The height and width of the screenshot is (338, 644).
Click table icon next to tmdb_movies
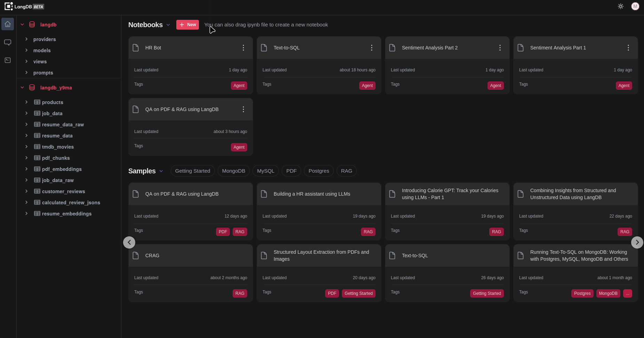37,147
